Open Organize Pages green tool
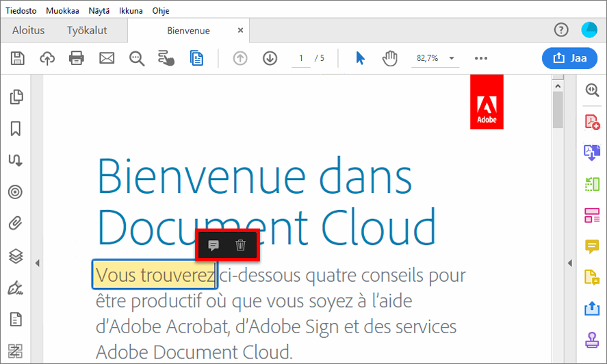The image size is (607, 364). tap(592, 184)
